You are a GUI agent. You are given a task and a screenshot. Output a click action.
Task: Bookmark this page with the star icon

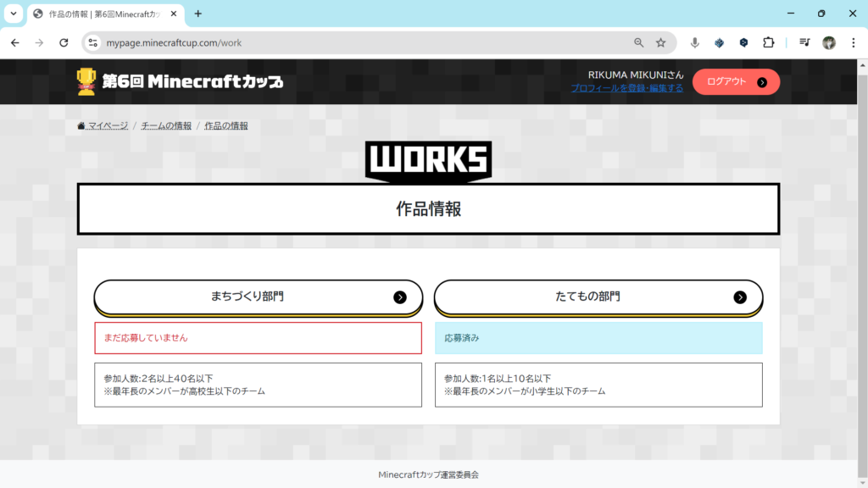click(661, 43)
